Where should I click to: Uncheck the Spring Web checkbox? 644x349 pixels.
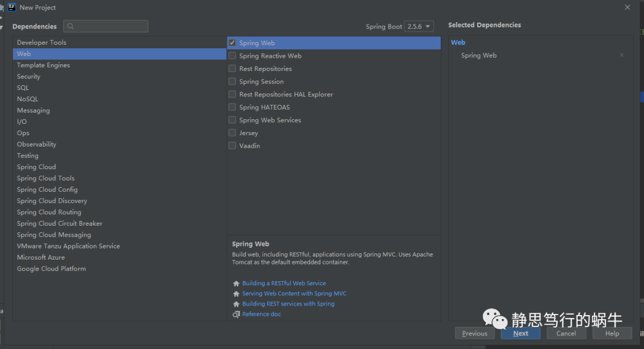coord(232,43)
